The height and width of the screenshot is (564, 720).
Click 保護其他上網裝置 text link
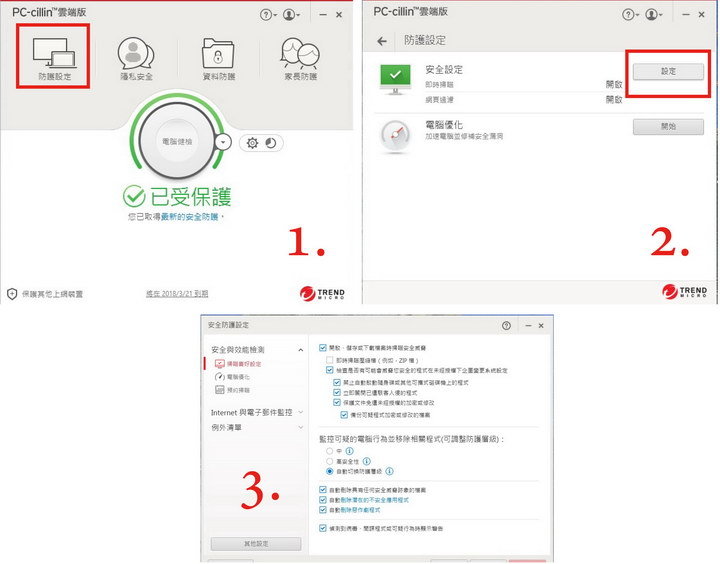click(x=52, y=294)
